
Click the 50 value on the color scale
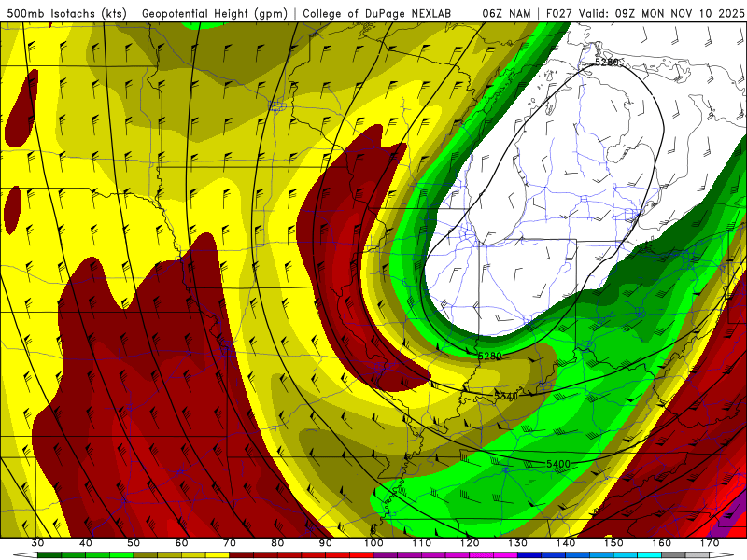point(134,543)
